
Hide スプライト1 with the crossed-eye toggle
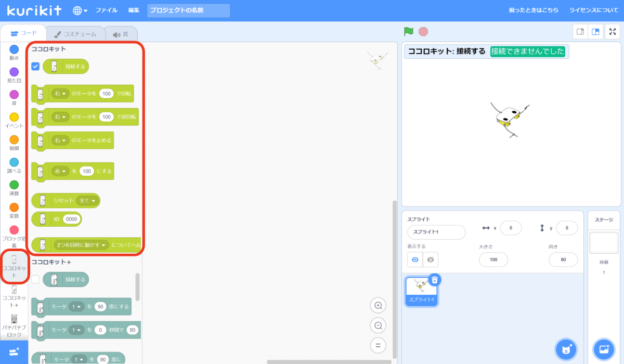(431, 259)
